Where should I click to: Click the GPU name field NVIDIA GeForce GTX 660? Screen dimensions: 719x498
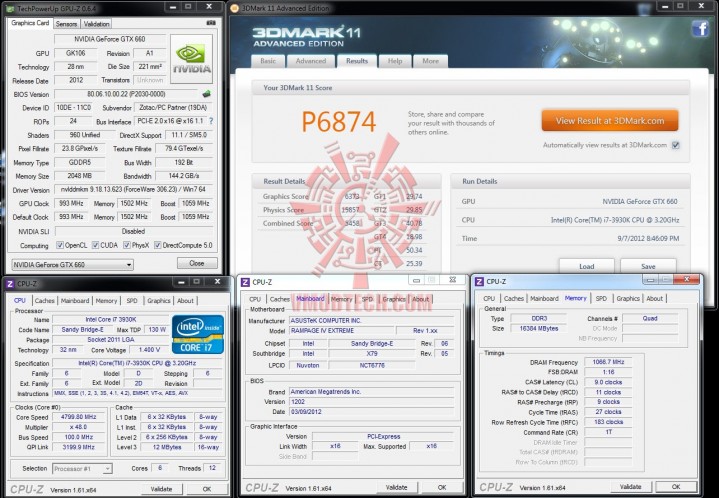pos(110,39)
